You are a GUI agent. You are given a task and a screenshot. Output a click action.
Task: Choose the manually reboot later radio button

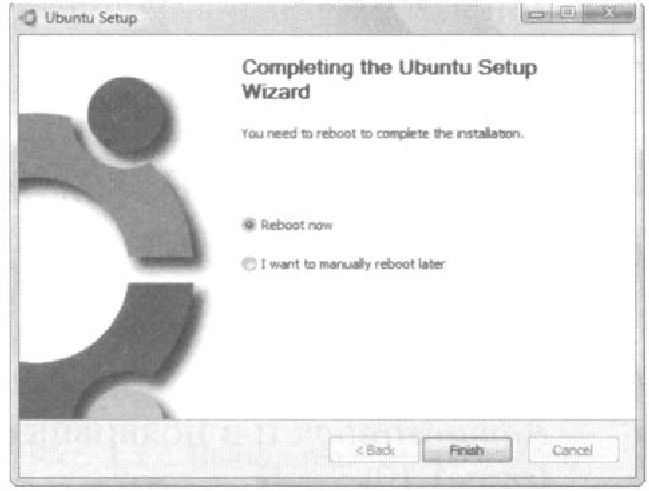pyautogui.click(x=249, y=264)
